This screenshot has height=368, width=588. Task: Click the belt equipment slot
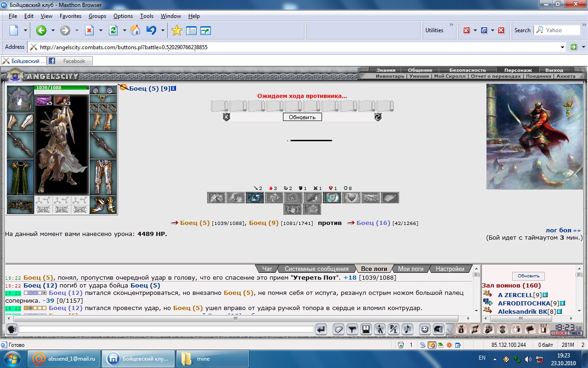click(20, 205)
